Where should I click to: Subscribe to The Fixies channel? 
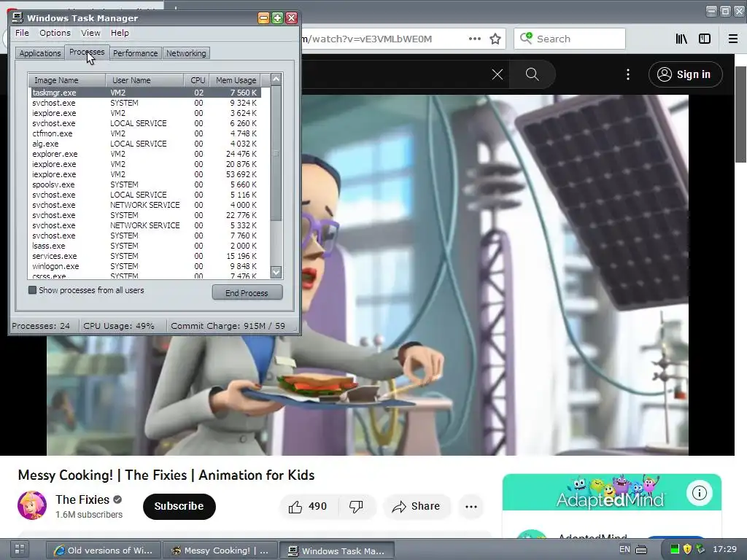tap(179, 506)
